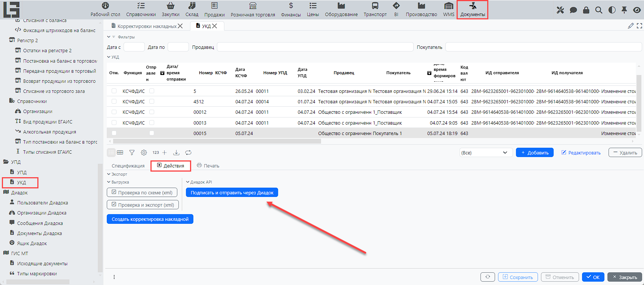Check the selection box for row 4512

pyautogui.click(x=114, y=101)
